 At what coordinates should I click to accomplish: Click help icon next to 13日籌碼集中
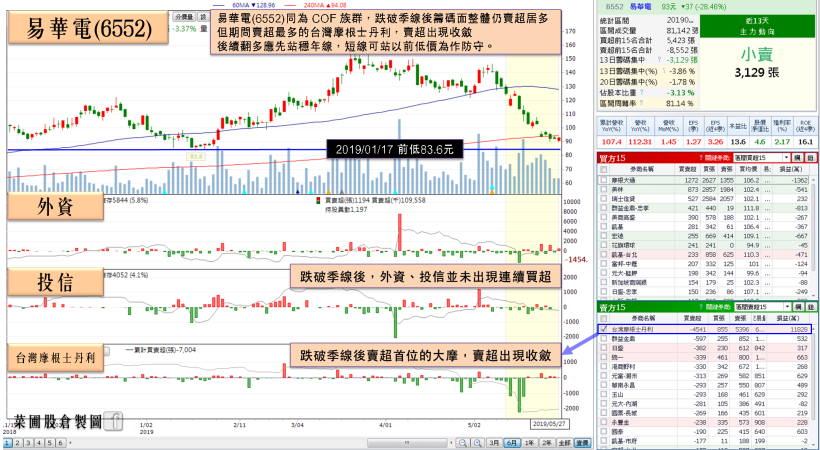tap(659, 59)
